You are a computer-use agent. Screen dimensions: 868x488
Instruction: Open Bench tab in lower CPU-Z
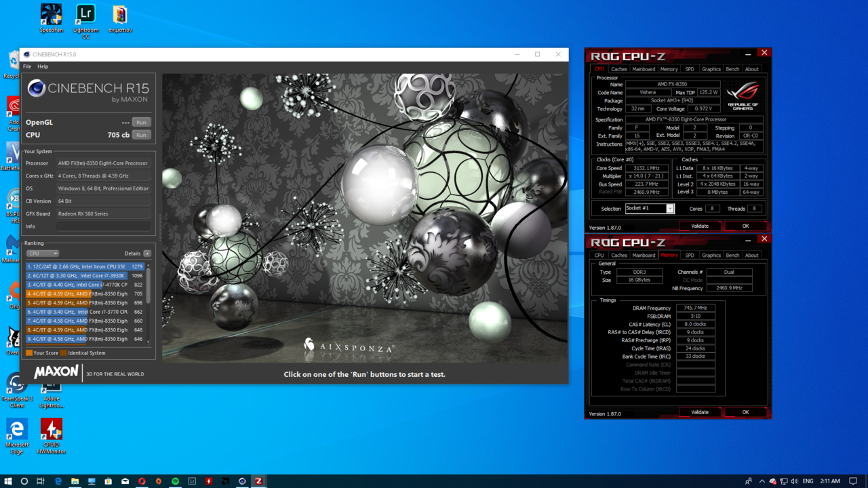[x=732, y=256]
